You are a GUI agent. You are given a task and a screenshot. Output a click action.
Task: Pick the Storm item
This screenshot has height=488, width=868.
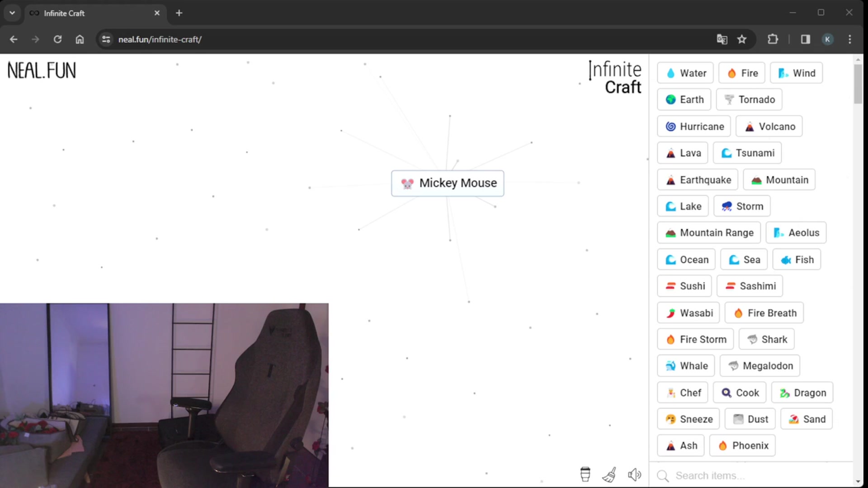pos(742,206)
